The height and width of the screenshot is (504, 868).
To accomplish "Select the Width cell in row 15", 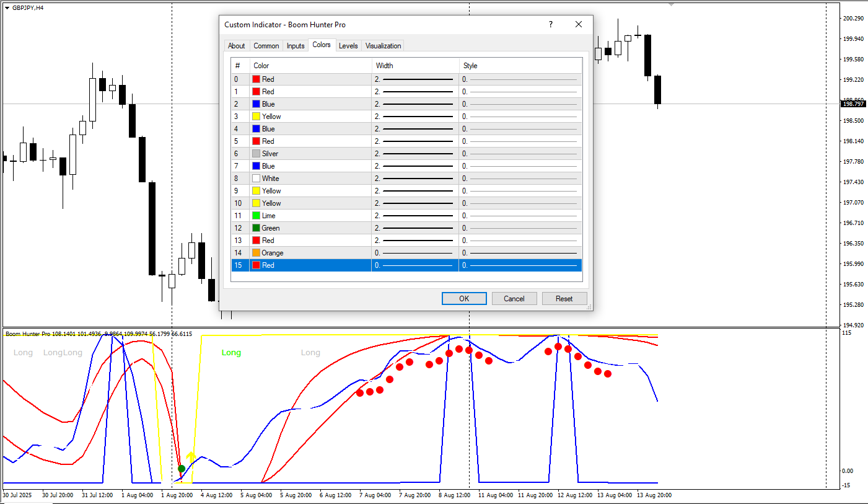I will (415, 265).
